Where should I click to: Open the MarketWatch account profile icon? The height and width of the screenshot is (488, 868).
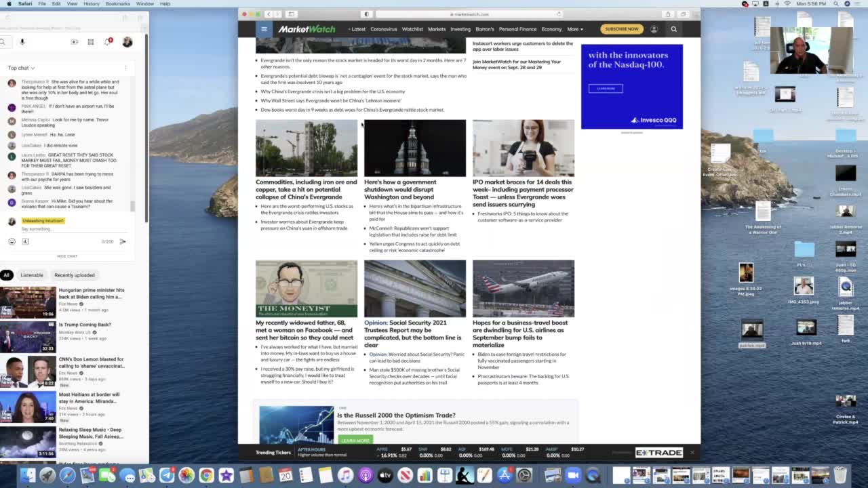[654, 29]
